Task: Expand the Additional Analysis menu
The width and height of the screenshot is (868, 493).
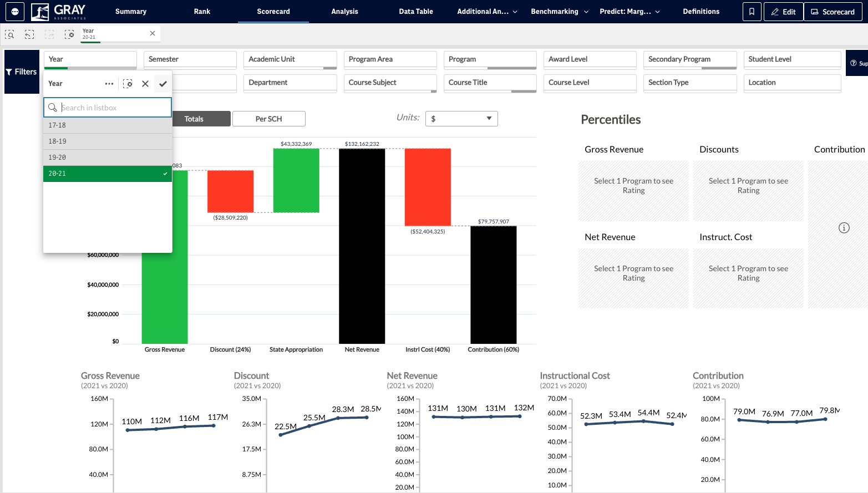Action: coord(487,12)
